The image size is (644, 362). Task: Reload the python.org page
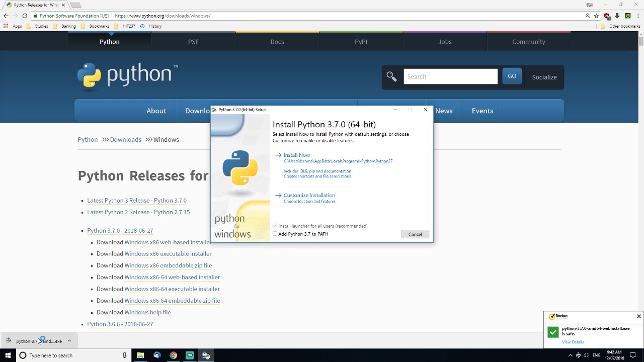25,16
